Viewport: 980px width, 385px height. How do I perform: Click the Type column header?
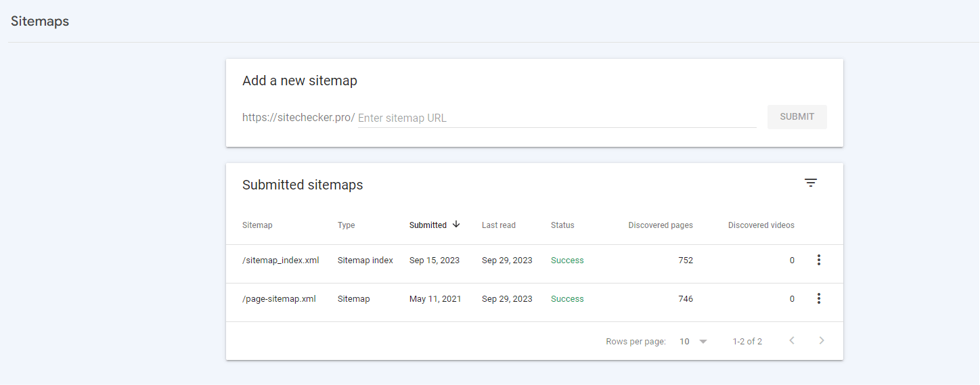(x=347, y=225)
